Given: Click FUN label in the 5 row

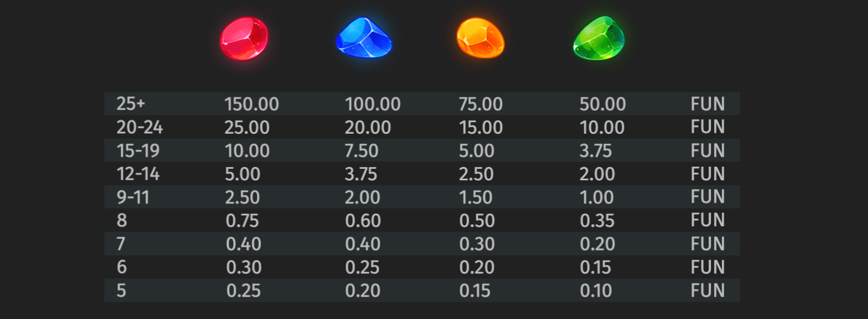Looking at the screenshot, I should (x=708, y=290).
